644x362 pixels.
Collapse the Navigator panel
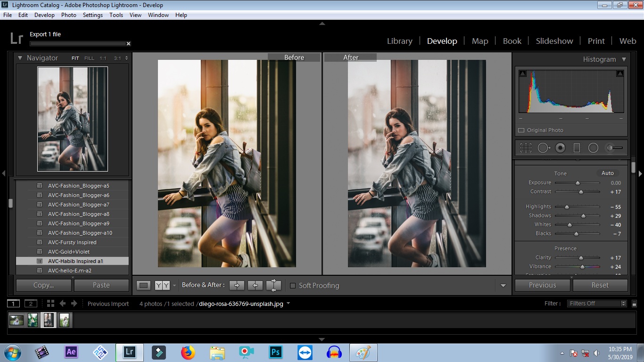(x=20, y=58)
